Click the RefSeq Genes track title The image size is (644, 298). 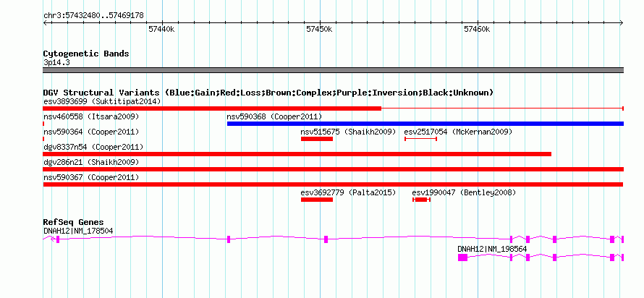point(74,223)
